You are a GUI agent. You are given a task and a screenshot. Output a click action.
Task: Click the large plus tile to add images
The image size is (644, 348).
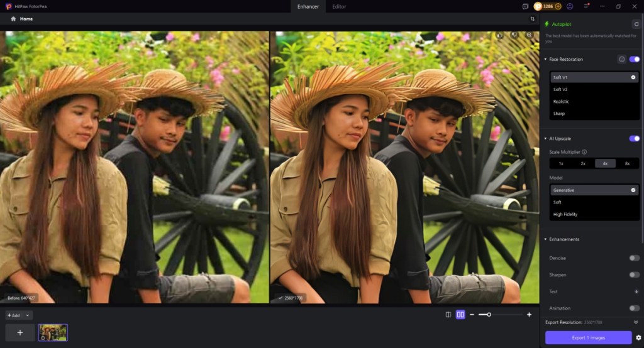click(x=20, y=333)
